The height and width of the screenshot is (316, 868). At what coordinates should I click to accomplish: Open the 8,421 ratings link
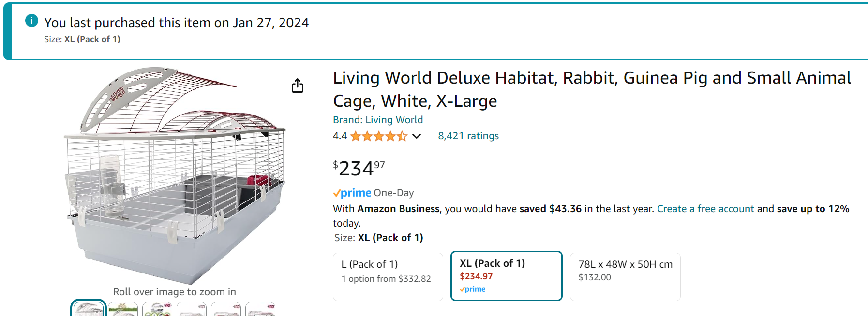468,136
